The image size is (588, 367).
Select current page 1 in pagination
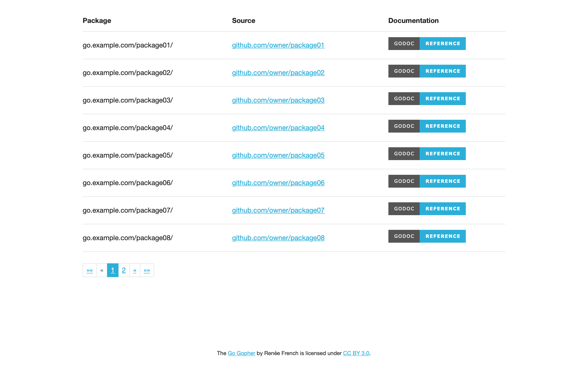point(113,270)
